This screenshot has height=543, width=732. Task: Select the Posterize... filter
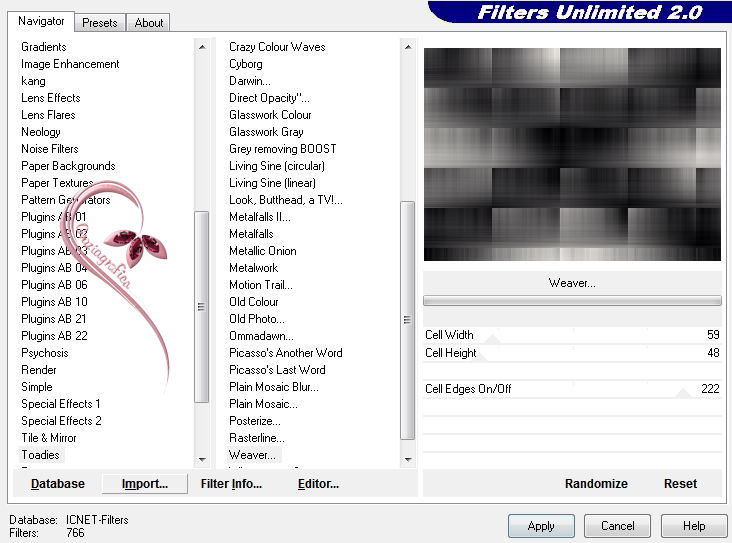pyautogui.click(x=254, y=421)
